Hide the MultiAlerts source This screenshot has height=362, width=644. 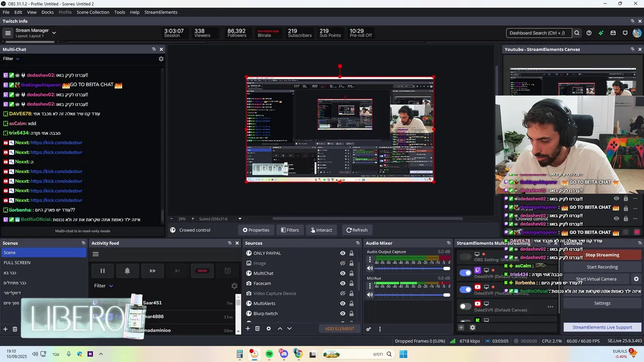[x=343, y=304]
